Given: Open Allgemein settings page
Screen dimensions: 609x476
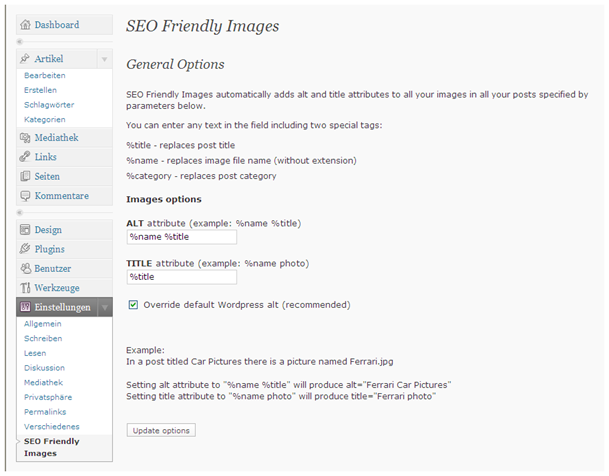Looking at the screenshot, I should pos(43,324).
